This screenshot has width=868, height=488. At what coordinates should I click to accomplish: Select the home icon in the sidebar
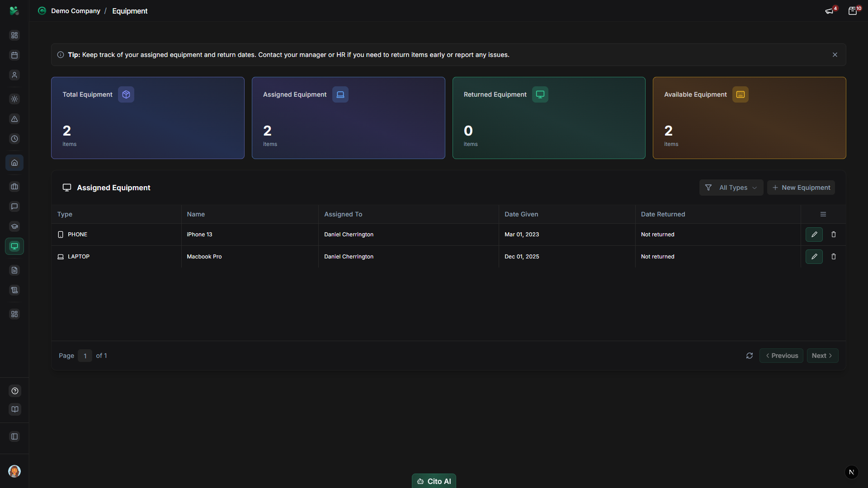14,163
